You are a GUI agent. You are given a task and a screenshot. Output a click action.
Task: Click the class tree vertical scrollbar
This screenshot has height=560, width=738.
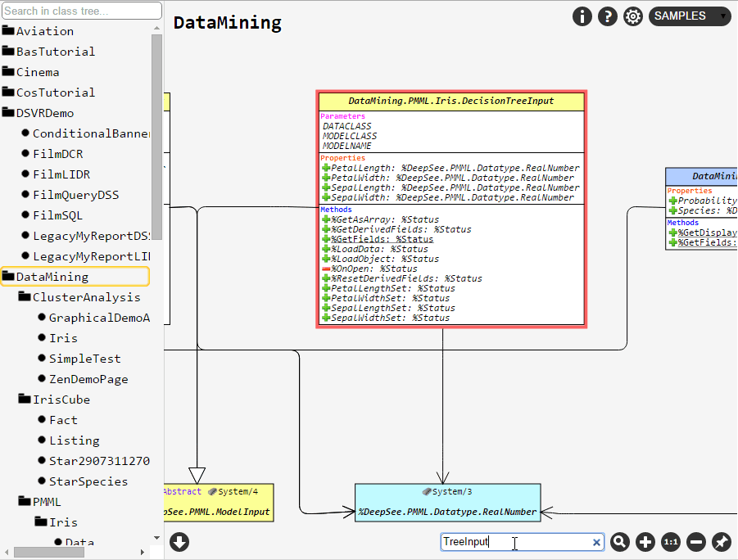(x=157, y=138)
